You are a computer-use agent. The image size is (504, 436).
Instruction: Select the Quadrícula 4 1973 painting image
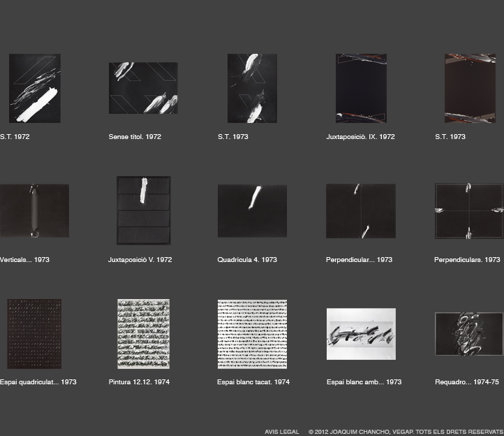[252, 210]
